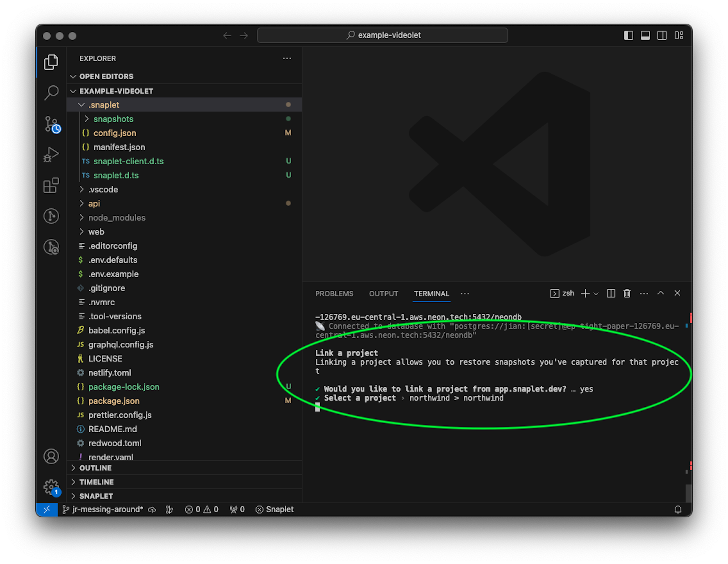Image resolution: width=728 pixels, height=564 pixels.
Task: Expand the api folder
Action: tap(184, 203)
